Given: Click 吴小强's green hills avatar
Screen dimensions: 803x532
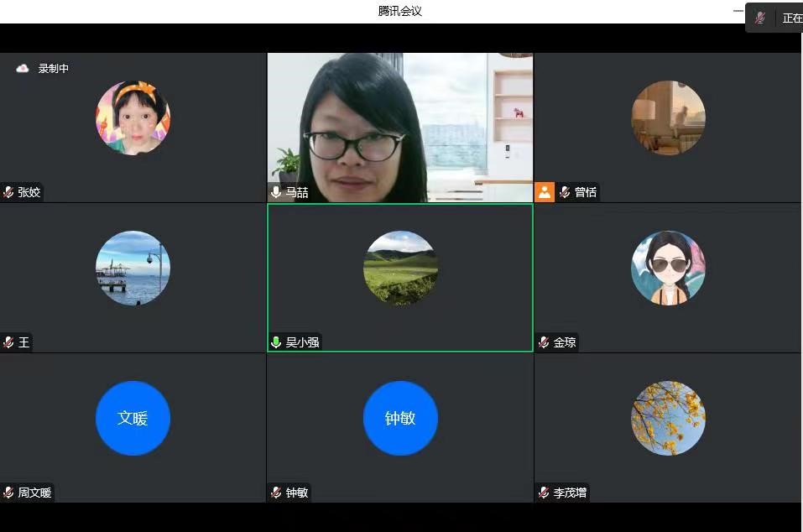Looking at the screenshot, I should click(x=400, y=268).
